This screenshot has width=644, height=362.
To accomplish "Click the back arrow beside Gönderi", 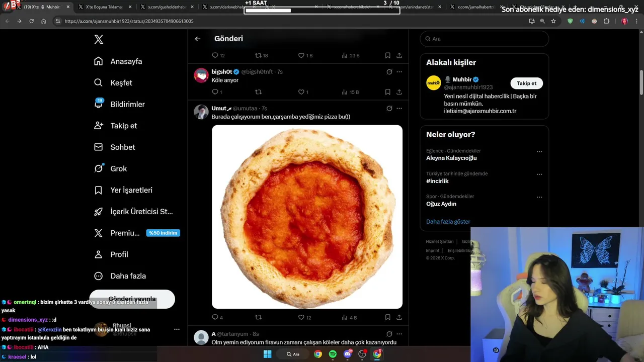I will (198, 39).
